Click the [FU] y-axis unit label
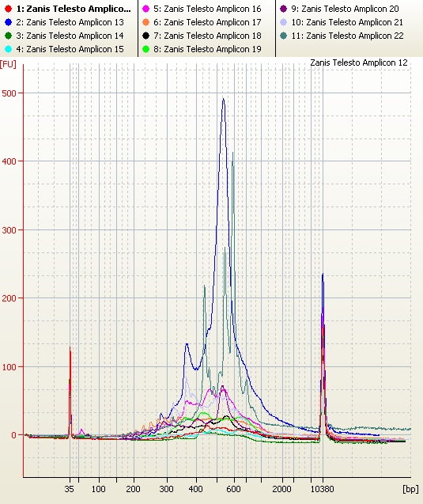 pos(8,63)
